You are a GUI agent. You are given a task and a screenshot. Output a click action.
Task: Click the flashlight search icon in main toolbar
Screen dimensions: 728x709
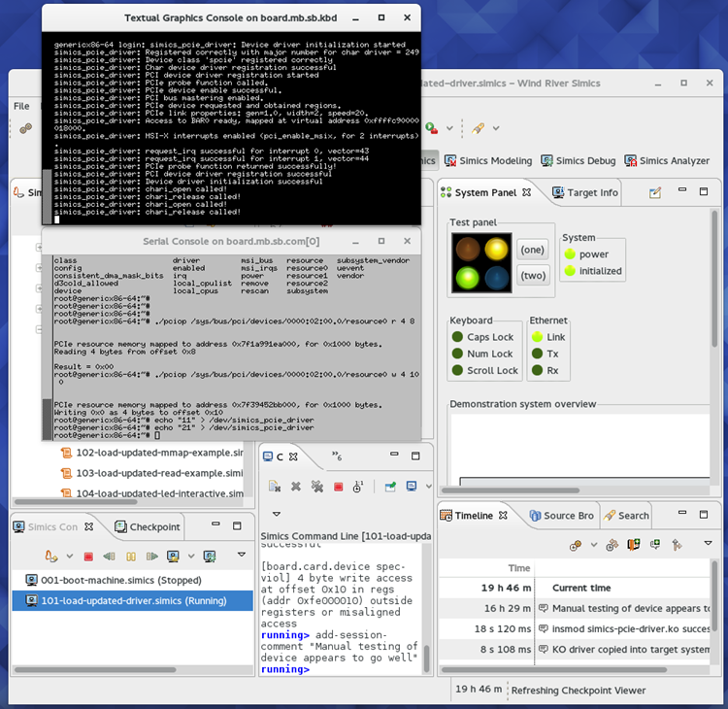click(x=478, y=128)
